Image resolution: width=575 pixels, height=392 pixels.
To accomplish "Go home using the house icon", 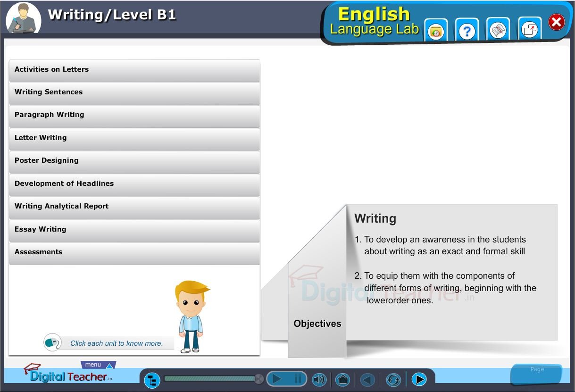I will point(343,379).
